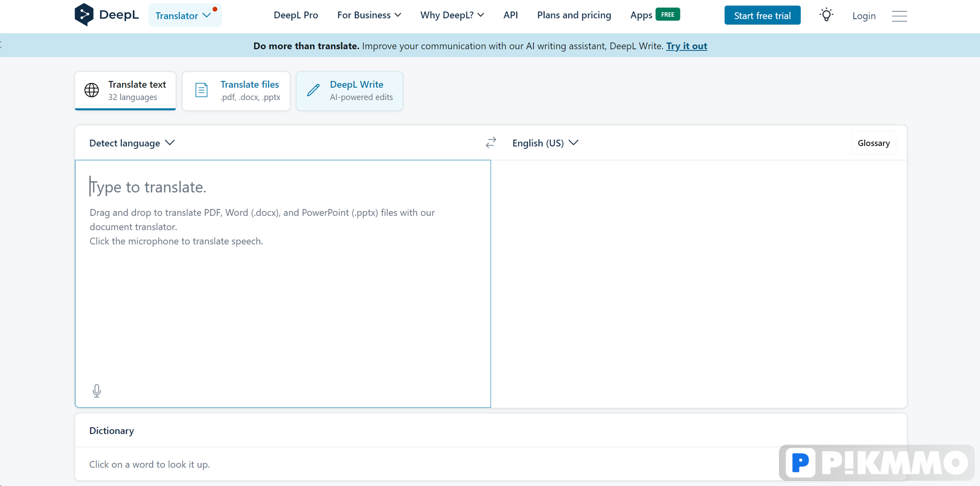Click the DeepL logo icon
The width and height of the screenshot is (980, 486).
click(84, 14)
